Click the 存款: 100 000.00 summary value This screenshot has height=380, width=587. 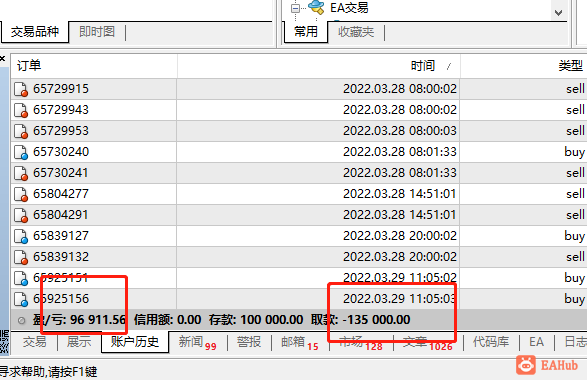coord(256,320)
